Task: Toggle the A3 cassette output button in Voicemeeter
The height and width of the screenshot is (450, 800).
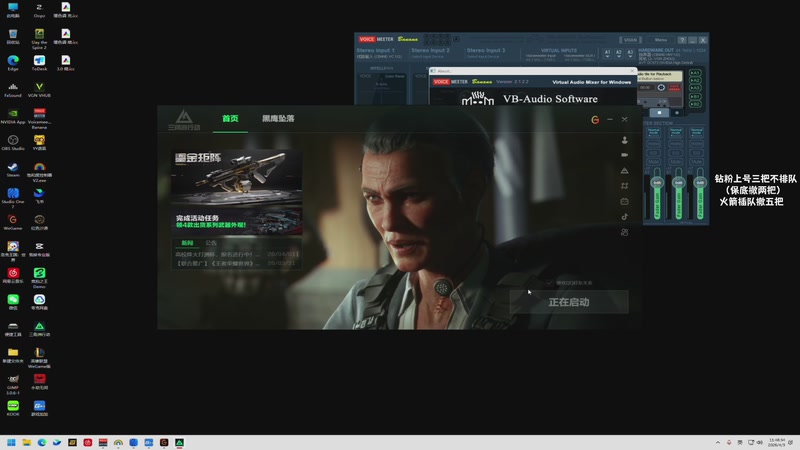Action: [695, 87]
